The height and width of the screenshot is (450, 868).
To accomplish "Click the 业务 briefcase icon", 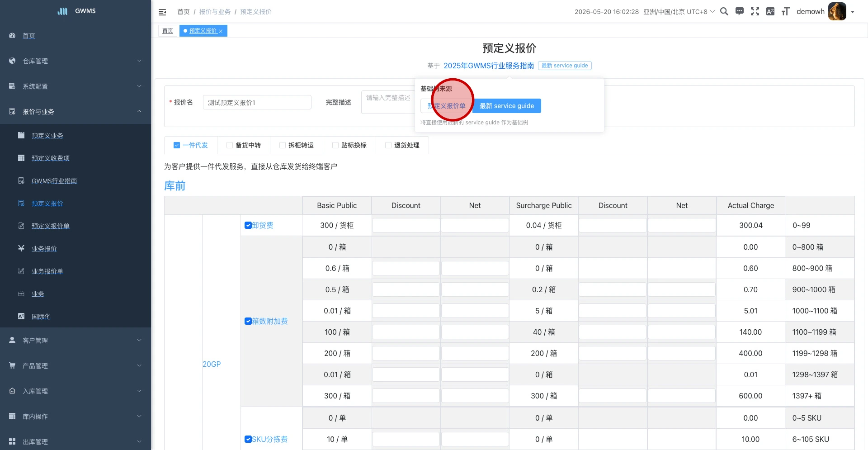I will [x=21, y=294].
